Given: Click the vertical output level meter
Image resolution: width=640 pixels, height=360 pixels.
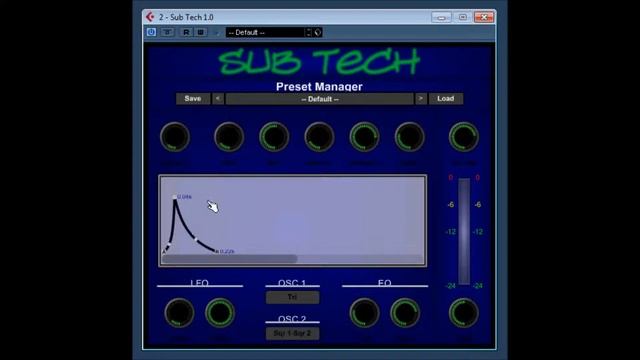Looking at the screenshot, I should tap(464, 231).
